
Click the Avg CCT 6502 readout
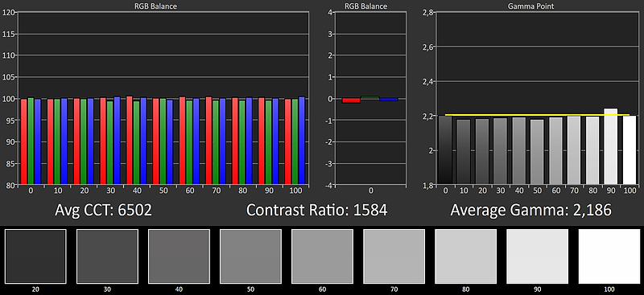(x=104, y=210)
